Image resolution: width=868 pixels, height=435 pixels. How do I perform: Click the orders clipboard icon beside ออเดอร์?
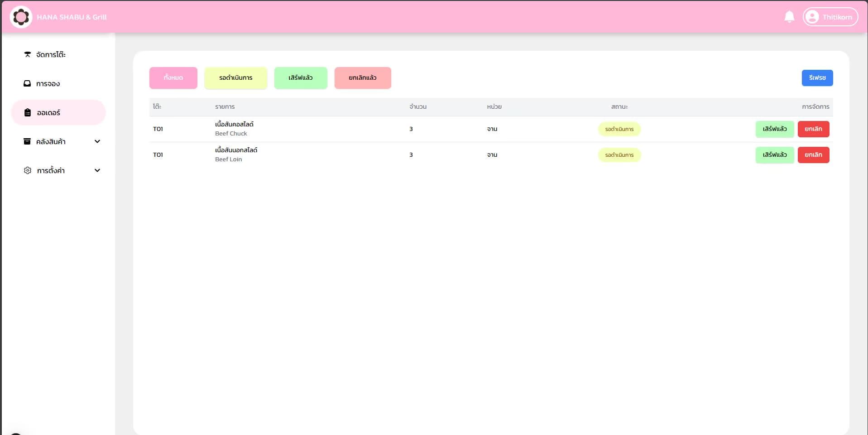(28, 112)
